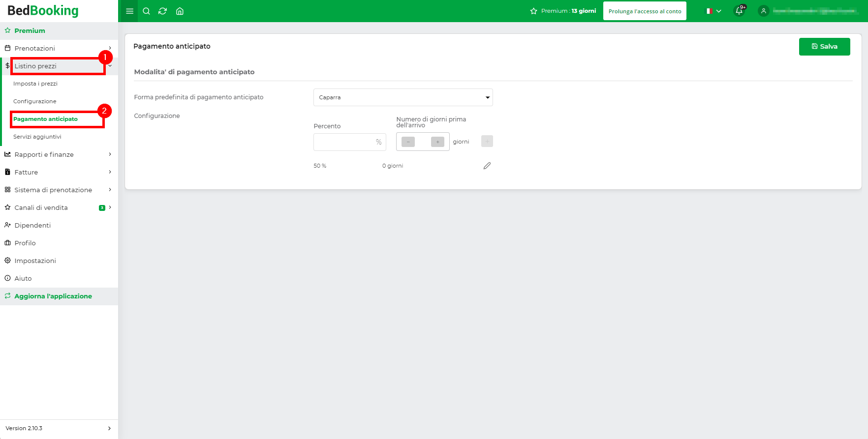Click Aggiorna l'applicazione link
Viewport: 868px width, 439px height.
click(x=53, y=296)
